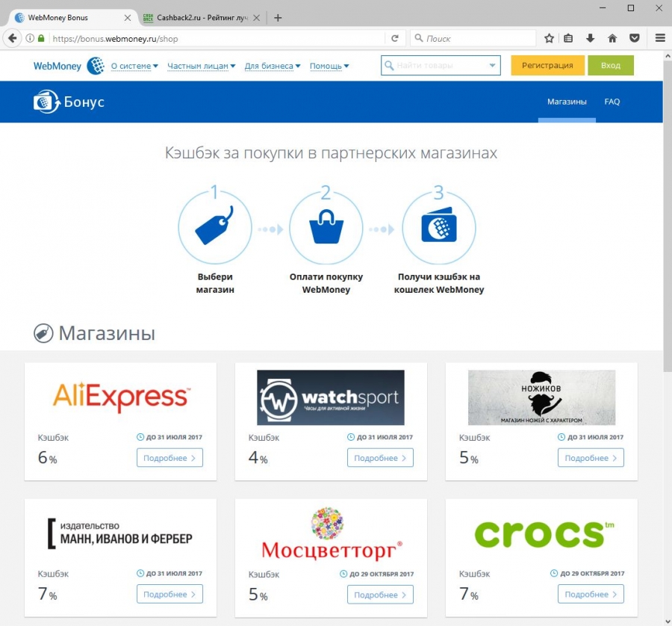Click the magnifier icon in Найти товары field

389,65
